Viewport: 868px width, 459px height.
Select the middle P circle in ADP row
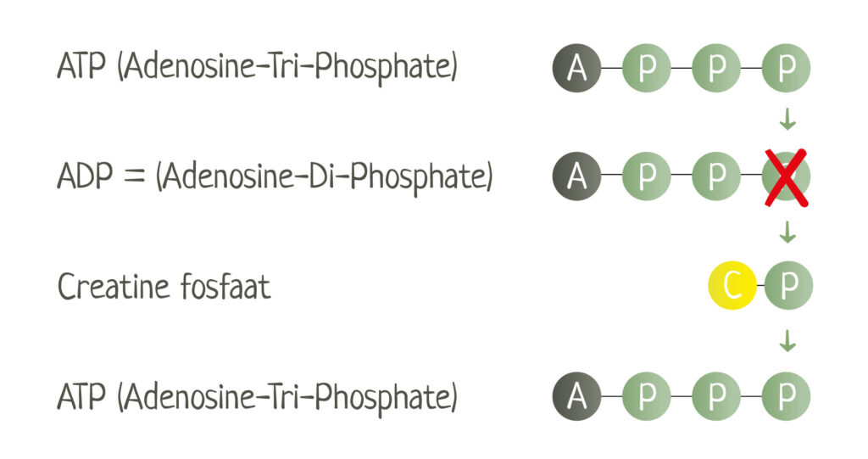point(716,176)
